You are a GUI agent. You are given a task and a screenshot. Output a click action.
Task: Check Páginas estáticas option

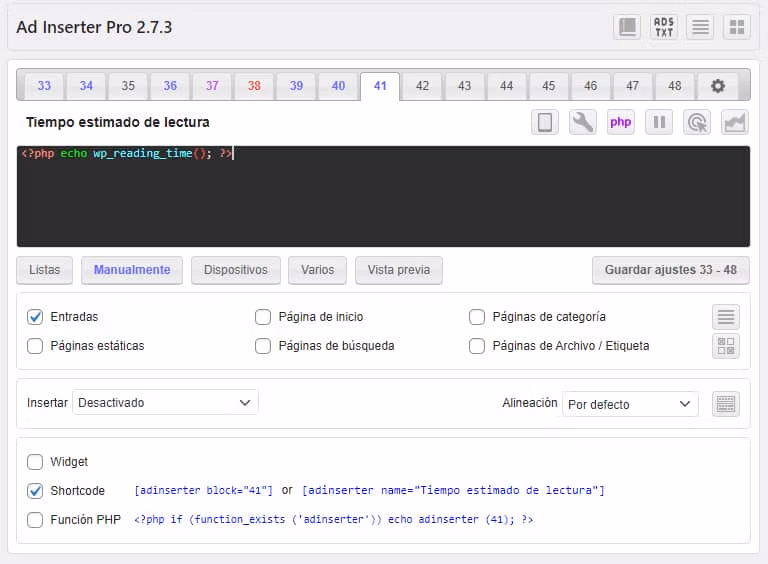click(35, 346)
